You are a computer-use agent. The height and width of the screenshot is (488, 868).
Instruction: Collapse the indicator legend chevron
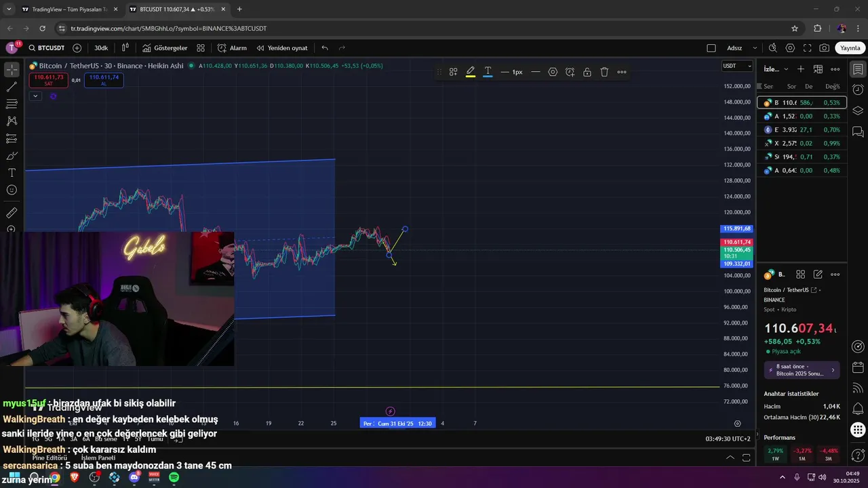35,96
